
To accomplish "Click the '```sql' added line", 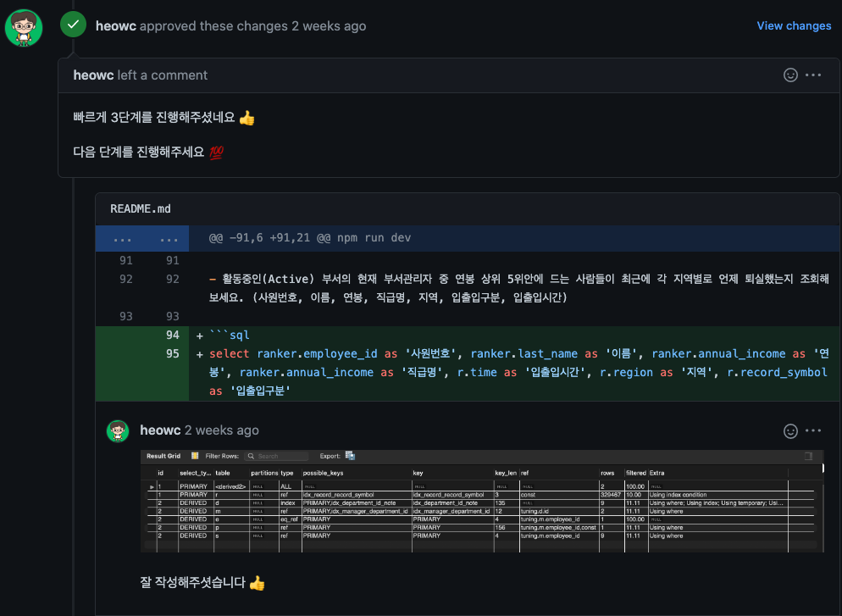I will pos(230,336).
